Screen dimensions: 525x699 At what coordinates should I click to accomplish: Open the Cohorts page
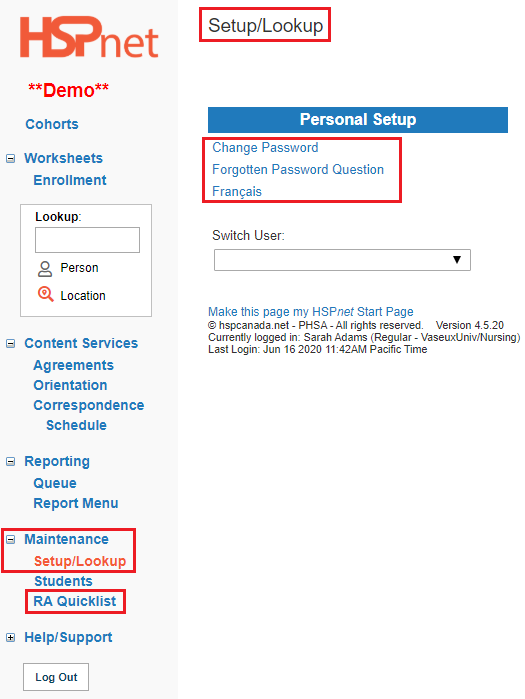(x=52, y=124)
